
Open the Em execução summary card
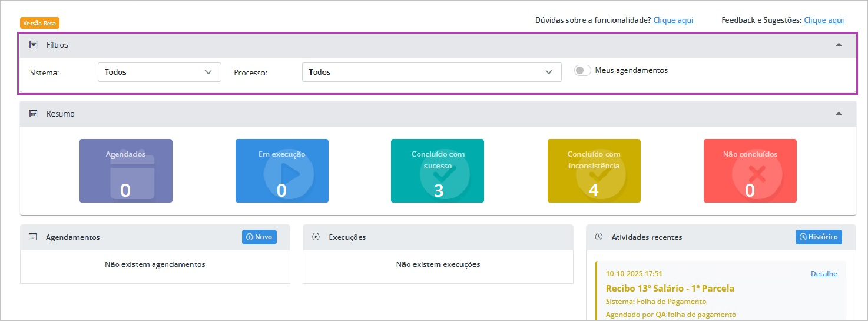(x=282, y=171)
